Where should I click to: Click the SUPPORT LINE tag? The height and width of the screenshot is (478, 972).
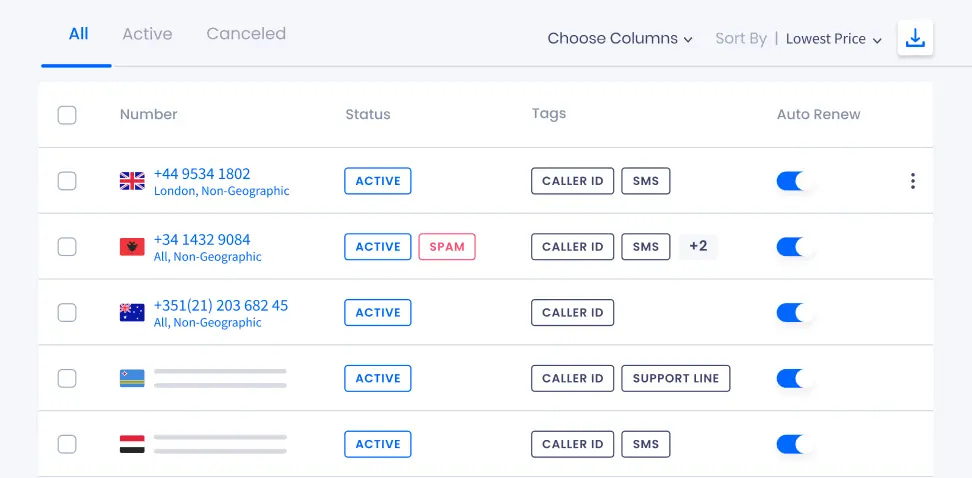(x=676, y=378)
